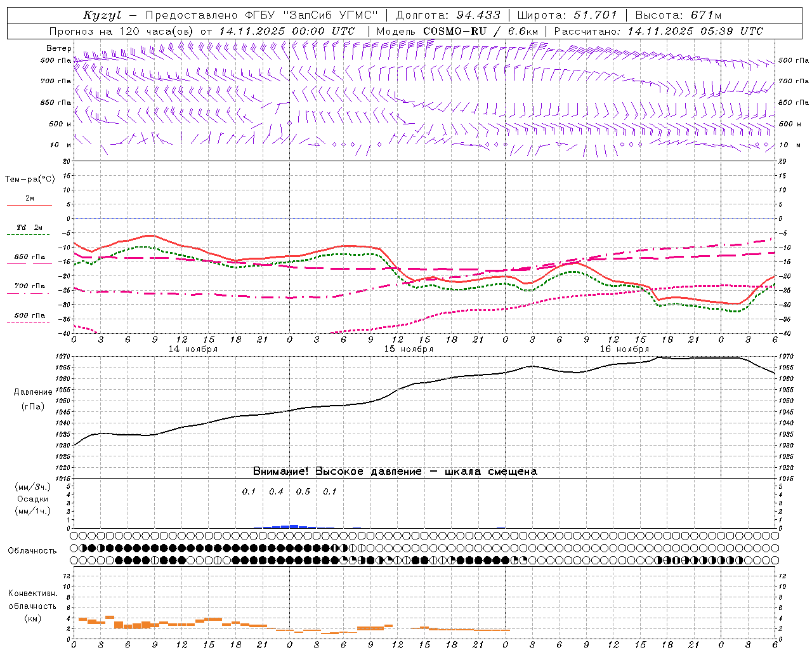
Task: Click the 'Kyzyl' station name in the header
Action: pyautogui.click(x=102, y=15)
